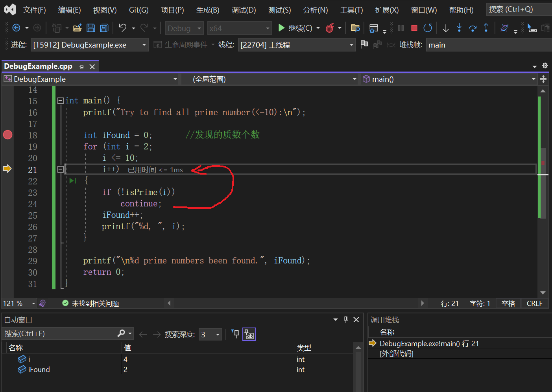Image resolution: width=552 pixels, height=392 pixels.
Task: Toggle the highlighted ab pin button in Autos window
Action: pyautogui.click(x=249, y=334)
